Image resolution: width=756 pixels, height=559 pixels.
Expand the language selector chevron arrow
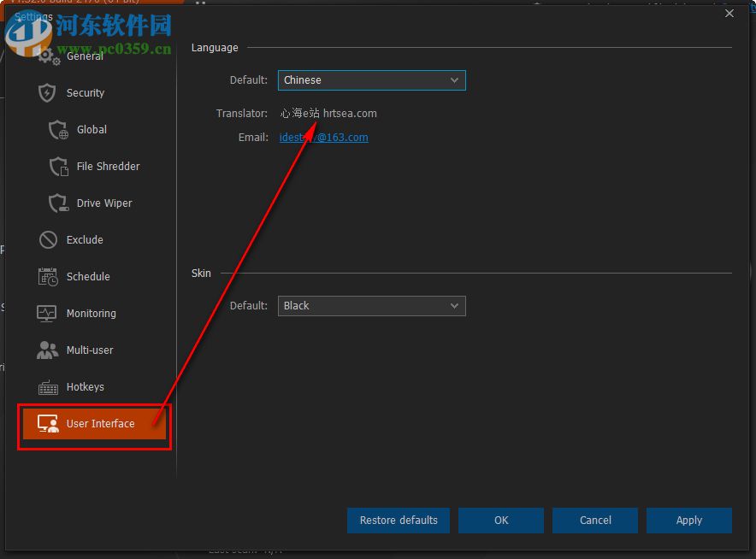point(455,79)
